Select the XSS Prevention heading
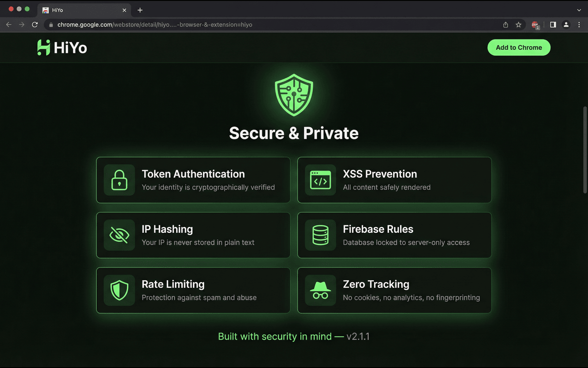This screenshot has height=368, width=588. coord(380,174)
